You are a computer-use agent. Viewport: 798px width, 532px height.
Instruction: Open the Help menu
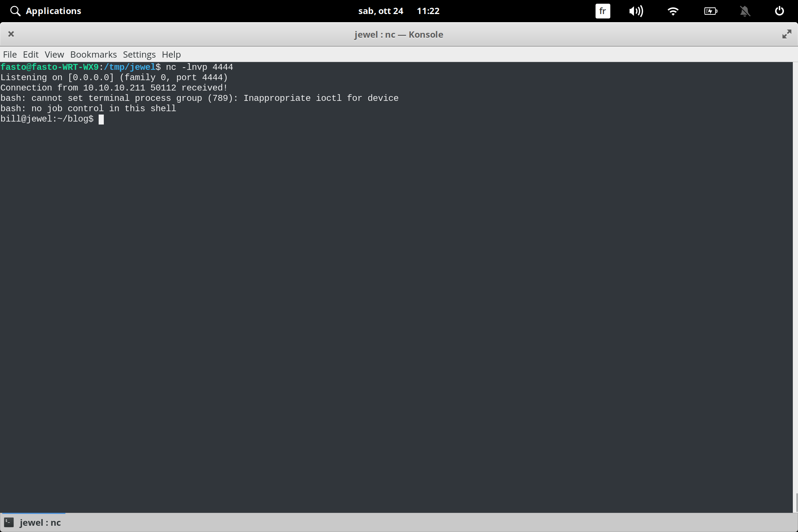[171, 54]
